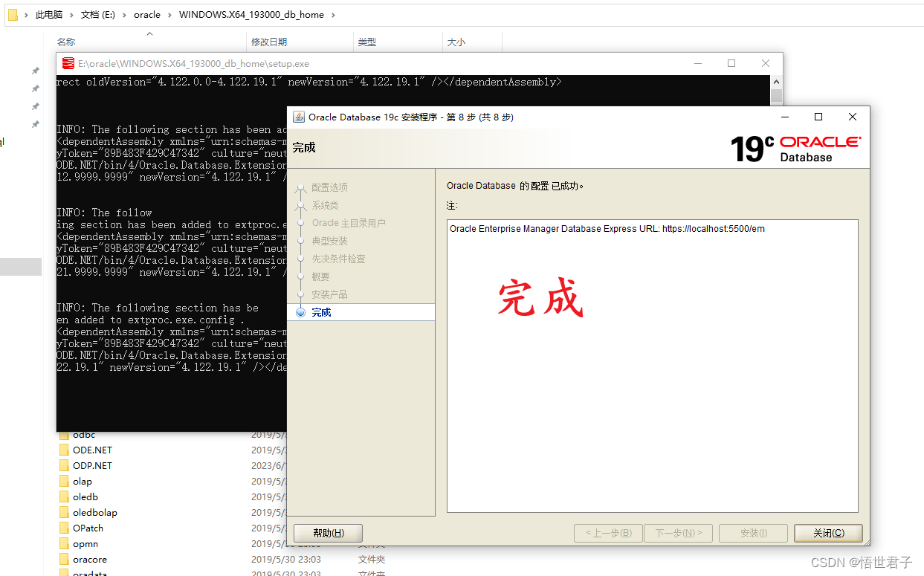Click the Oracle 主目录用户 installer step
The height and width of the screenshot is (576, 924).
tap(349, 223)
